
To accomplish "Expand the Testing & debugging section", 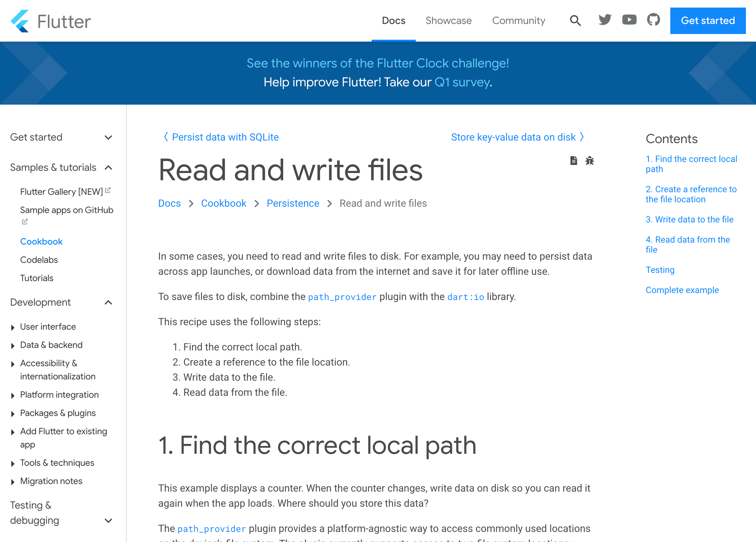I will click(108, 520).
